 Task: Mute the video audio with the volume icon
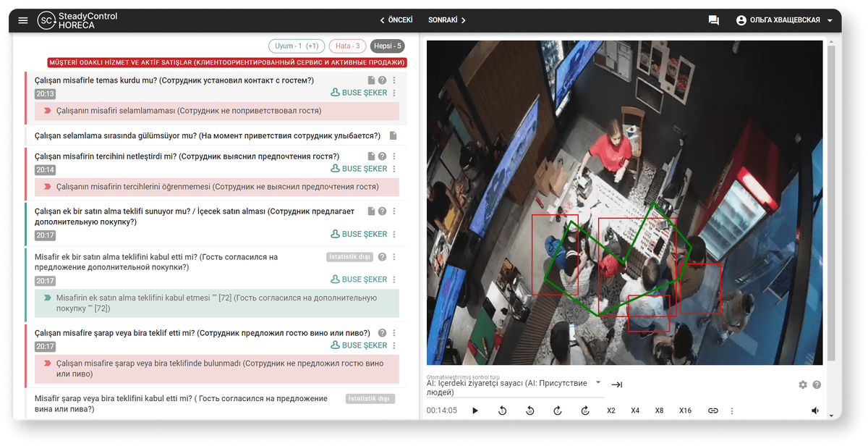(x=814, y=410)
